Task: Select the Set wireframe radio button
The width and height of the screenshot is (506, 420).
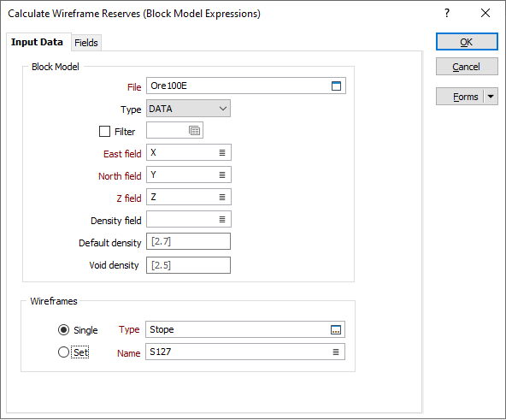Action: [x=63, y=352]
